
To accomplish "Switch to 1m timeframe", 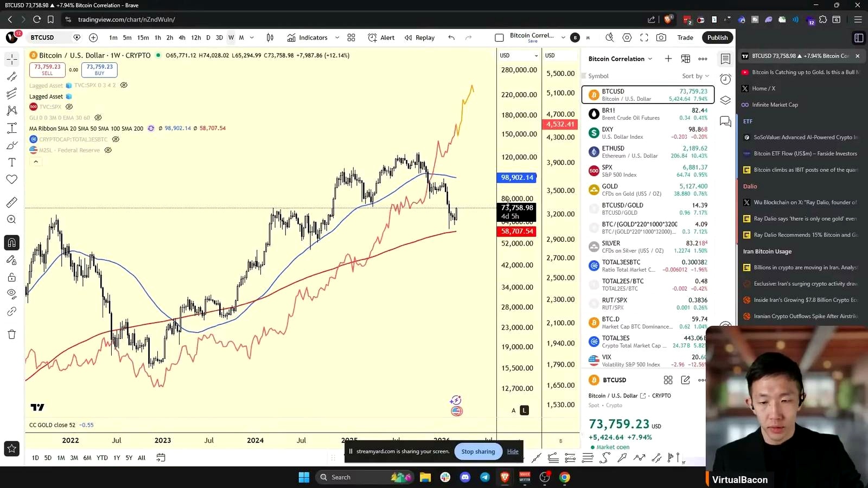I will point(113,37).
